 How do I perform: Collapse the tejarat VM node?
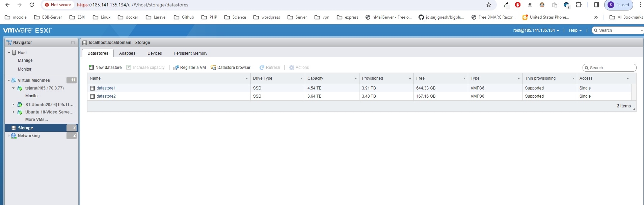14,88
